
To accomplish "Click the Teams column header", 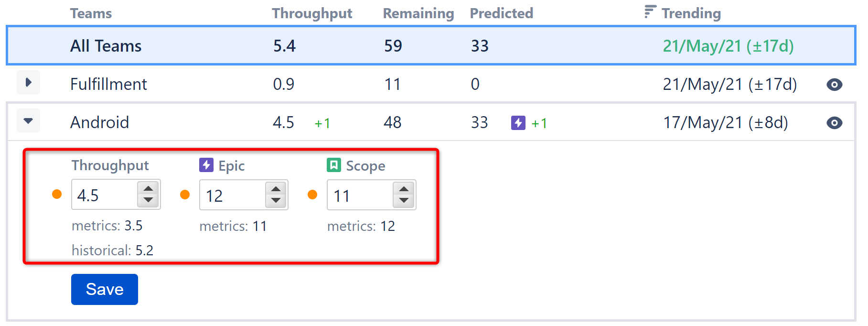I will pos(90,13).
